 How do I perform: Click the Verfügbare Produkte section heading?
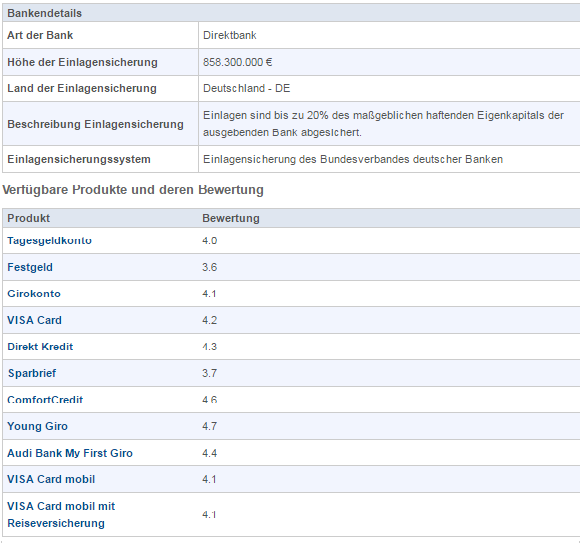click(x=133, y=190)
